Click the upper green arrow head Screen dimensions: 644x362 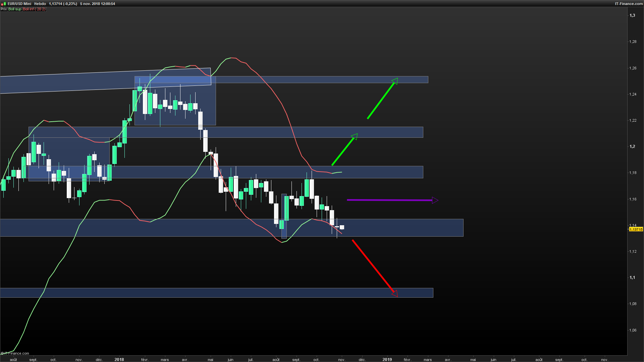click(395, 81)
